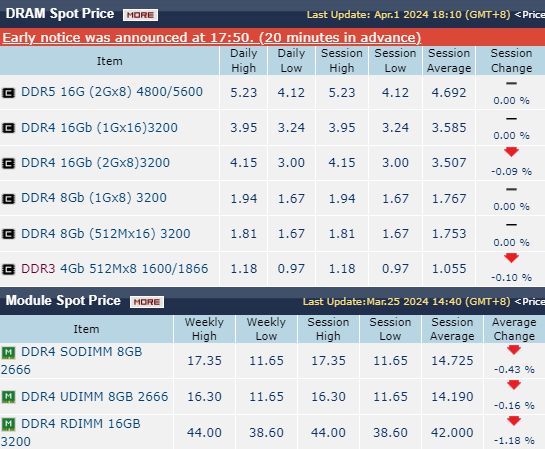545x449 pixels.
Task: Click the Weekly High column header
Action: coord(204,329)
